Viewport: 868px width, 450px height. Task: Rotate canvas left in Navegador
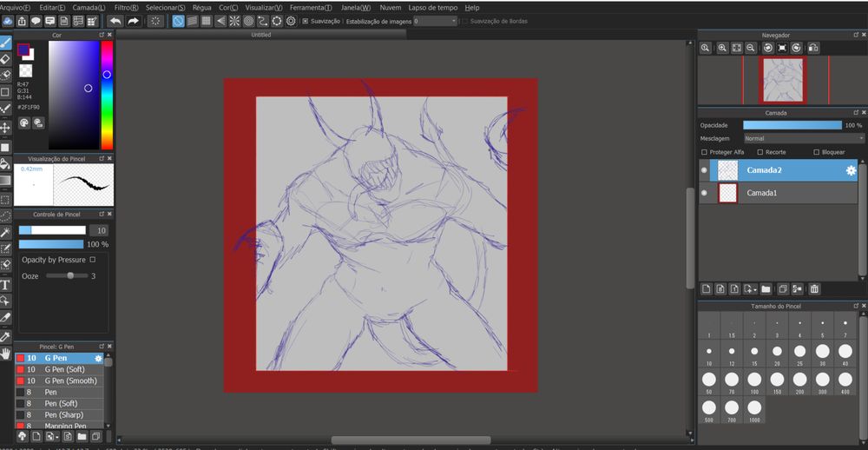768,49
